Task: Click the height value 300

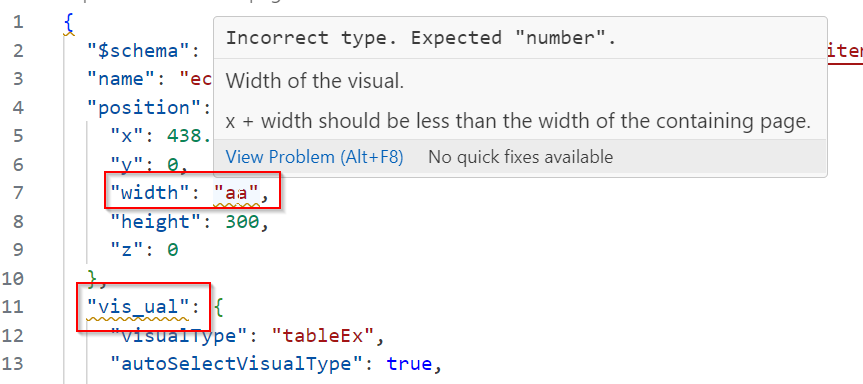Action: tap(242, 221)
